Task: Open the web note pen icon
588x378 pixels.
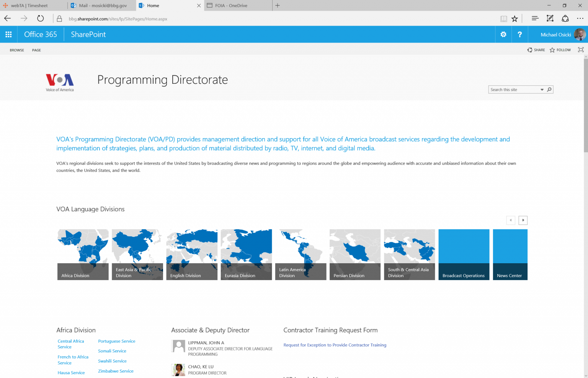Action: tap(550, 18)
